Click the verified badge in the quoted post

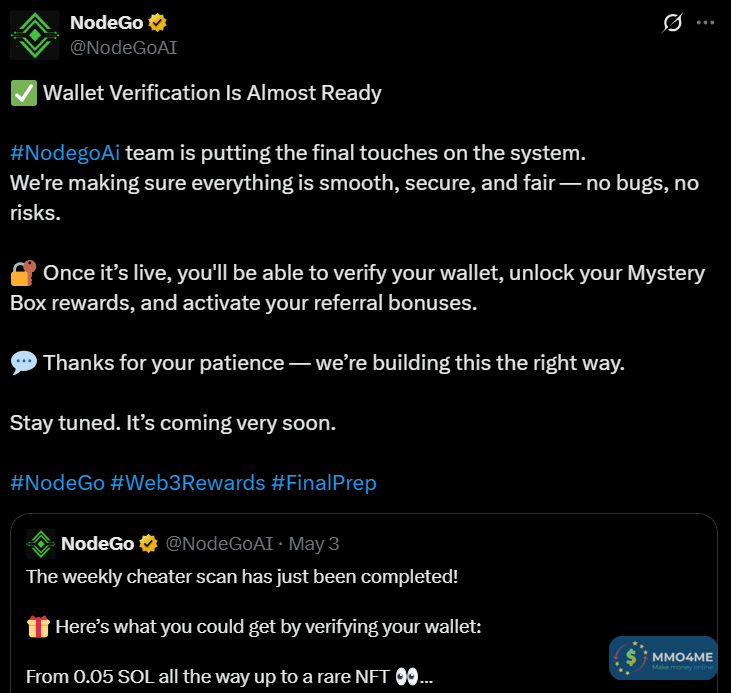point(148,544)
